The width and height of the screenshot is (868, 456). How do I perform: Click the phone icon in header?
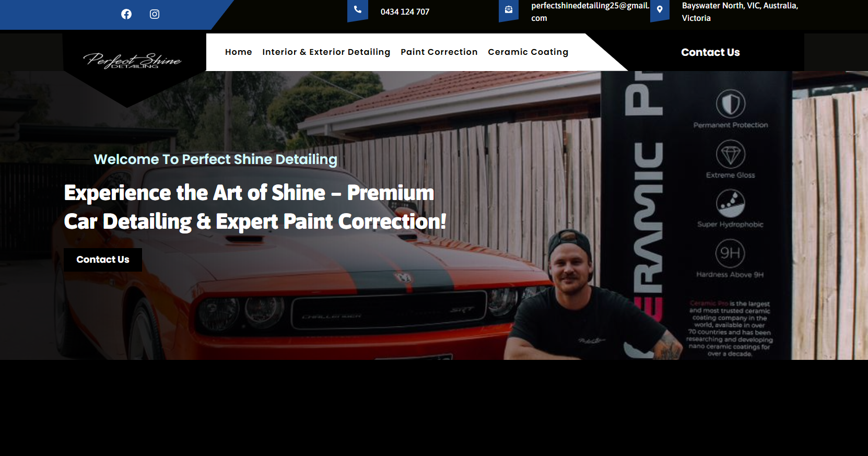[x=358, y=9]
